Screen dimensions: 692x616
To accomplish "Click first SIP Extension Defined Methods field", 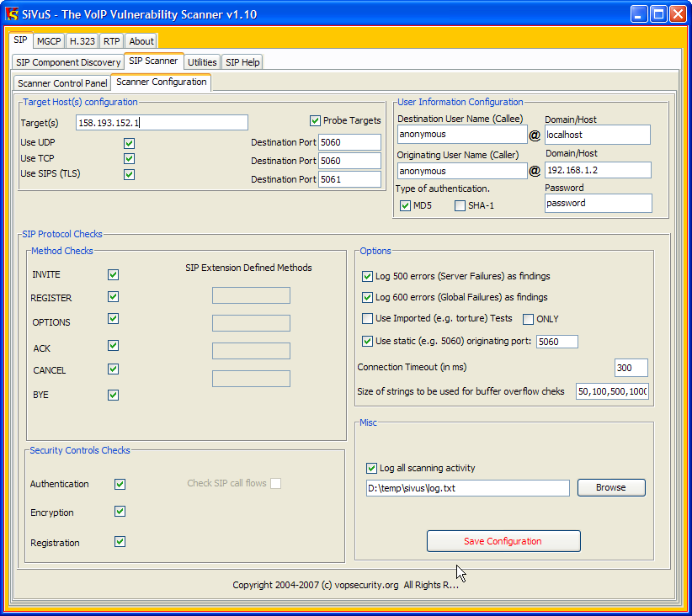I will [x=251, y=295].
